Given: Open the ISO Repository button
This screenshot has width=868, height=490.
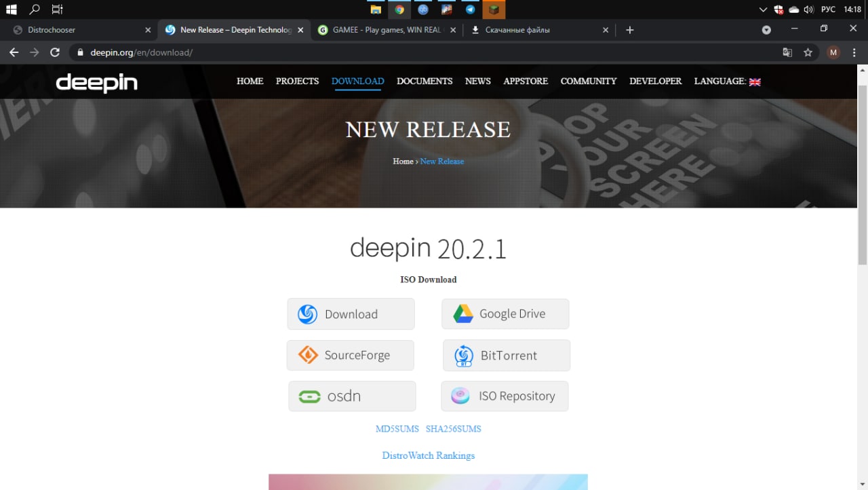Looking at the screenshot, I should coord(505,396).
